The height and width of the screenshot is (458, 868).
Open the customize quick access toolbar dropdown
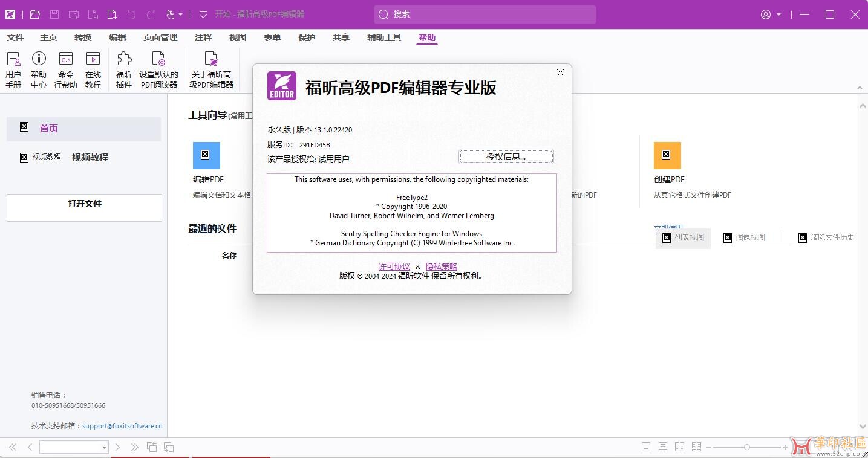pyautogui.click(x=203, y=15)
